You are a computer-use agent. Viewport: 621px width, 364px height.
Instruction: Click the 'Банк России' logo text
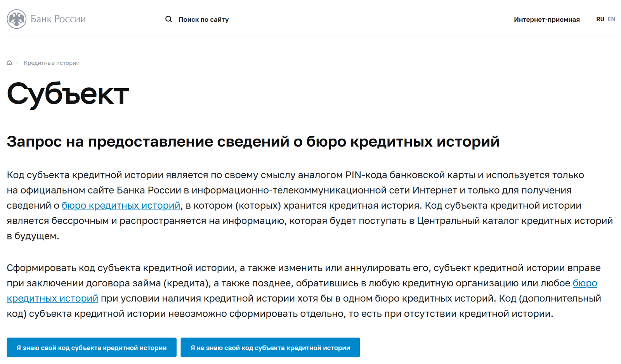[x=58, y=19]
